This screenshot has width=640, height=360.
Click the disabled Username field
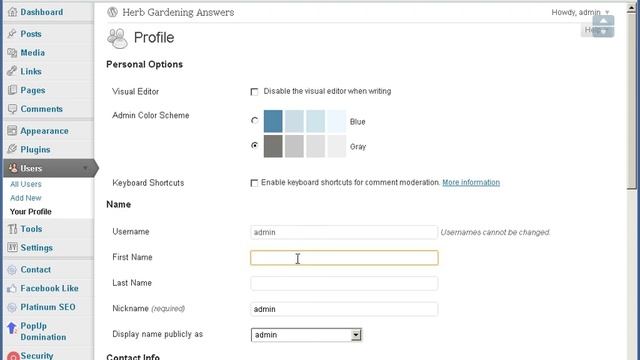pyautogui.click(x=344, y=232)
